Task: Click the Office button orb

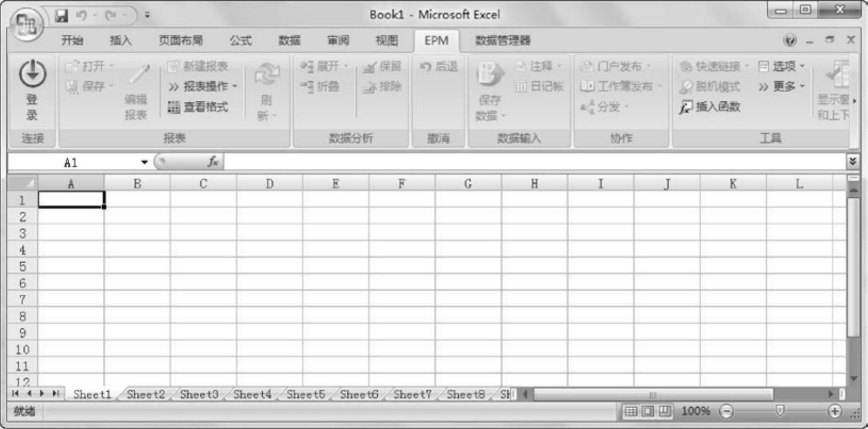Action: click(26, 24)
